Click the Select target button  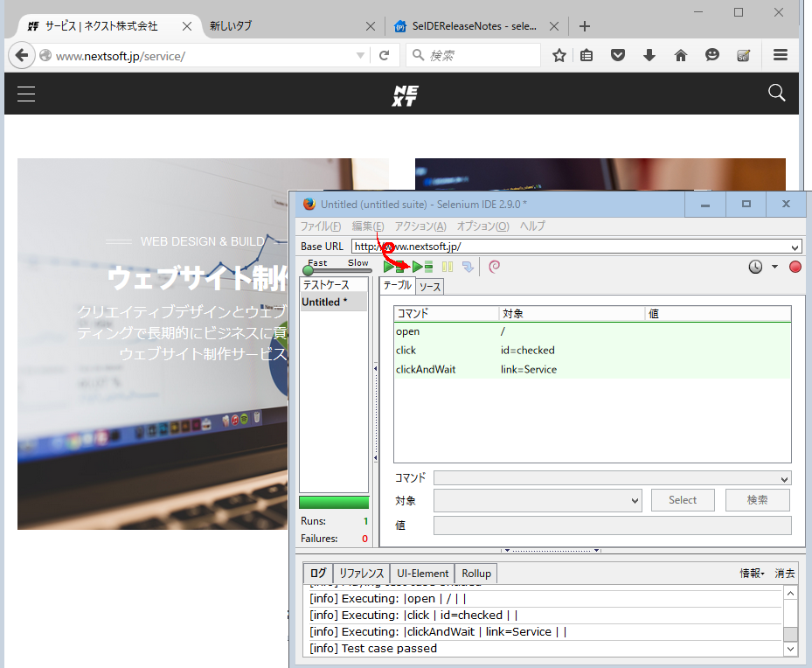point(683,500)
